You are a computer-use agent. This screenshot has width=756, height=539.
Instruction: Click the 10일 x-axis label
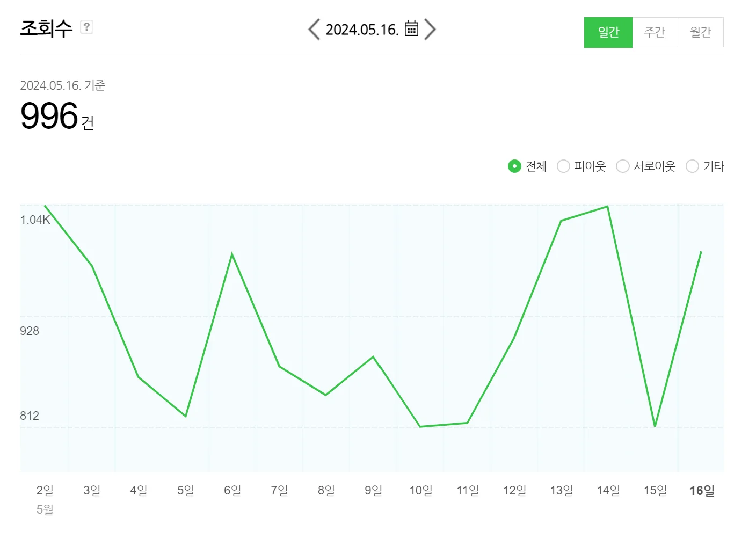(421, 490)
